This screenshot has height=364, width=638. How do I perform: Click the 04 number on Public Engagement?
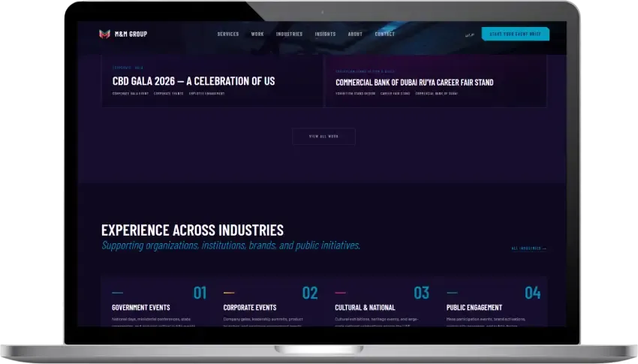coord(533,293)
